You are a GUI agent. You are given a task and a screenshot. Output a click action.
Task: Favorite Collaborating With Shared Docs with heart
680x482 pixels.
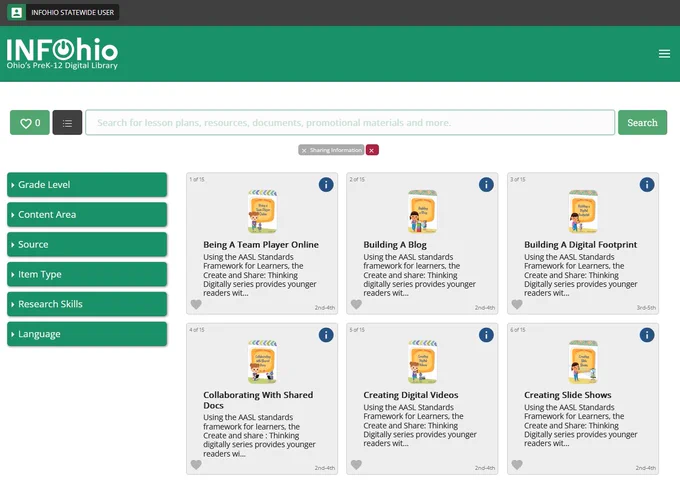pos(196,465)
